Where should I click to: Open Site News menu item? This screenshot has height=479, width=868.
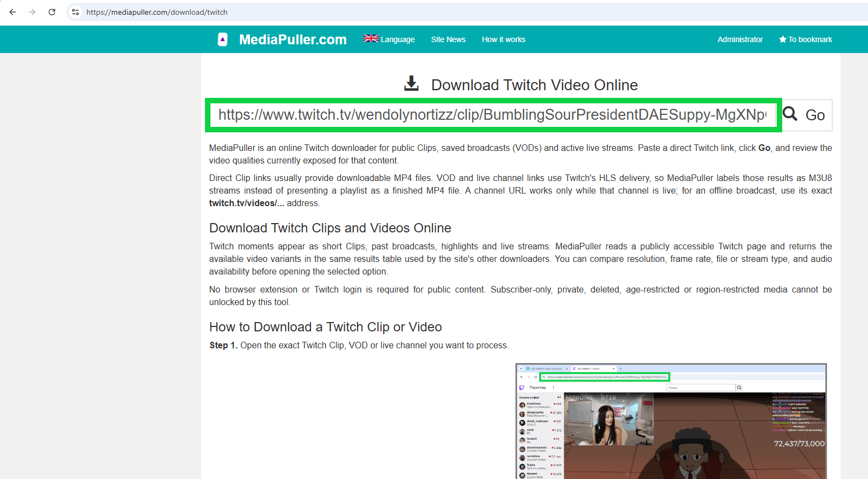(x=448, y=39)
